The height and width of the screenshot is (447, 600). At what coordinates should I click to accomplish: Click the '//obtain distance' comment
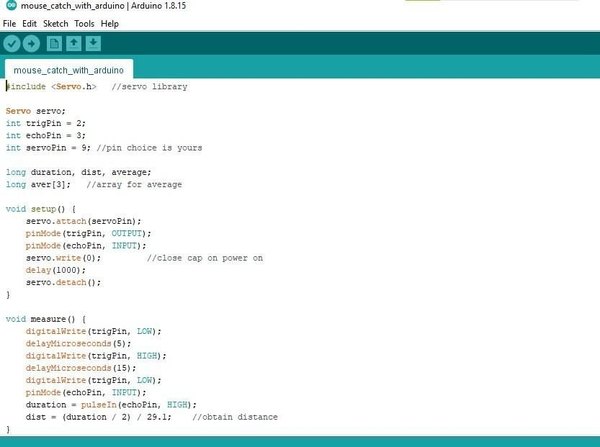click(235, 417)
